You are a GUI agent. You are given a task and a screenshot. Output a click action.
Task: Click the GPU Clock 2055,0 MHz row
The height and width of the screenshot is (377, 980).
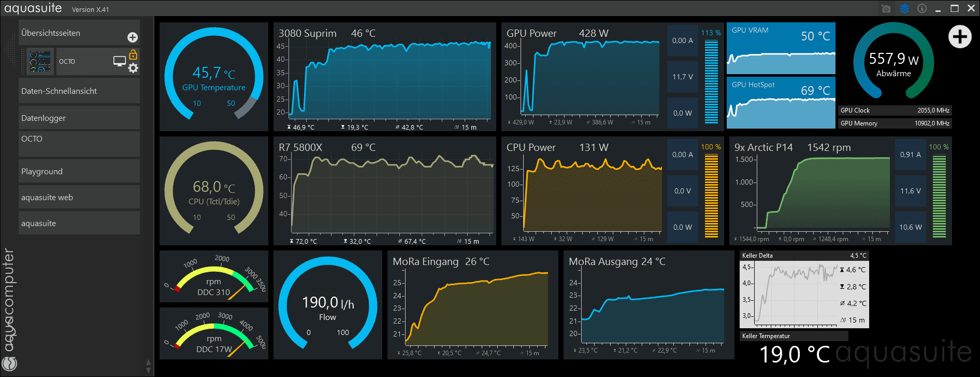[895, 110]
